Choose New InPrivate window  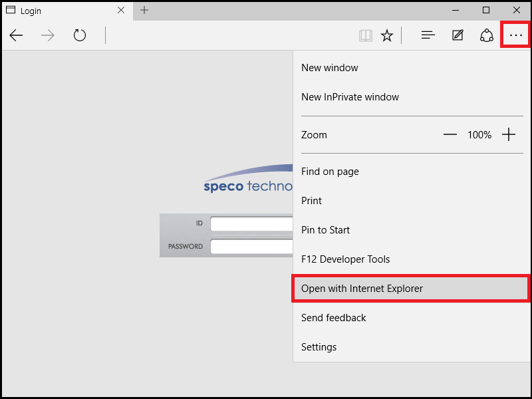click(350, 97)
